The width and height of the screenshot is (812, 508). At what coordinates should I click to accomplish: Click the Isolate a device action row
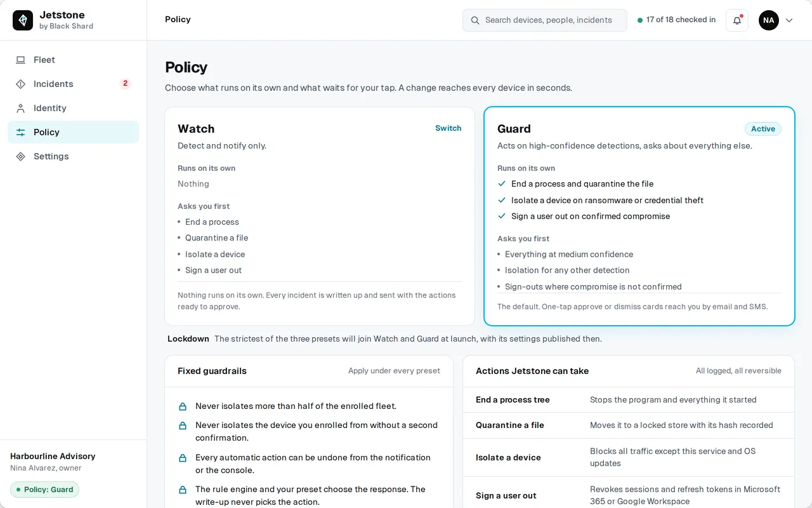629,457
